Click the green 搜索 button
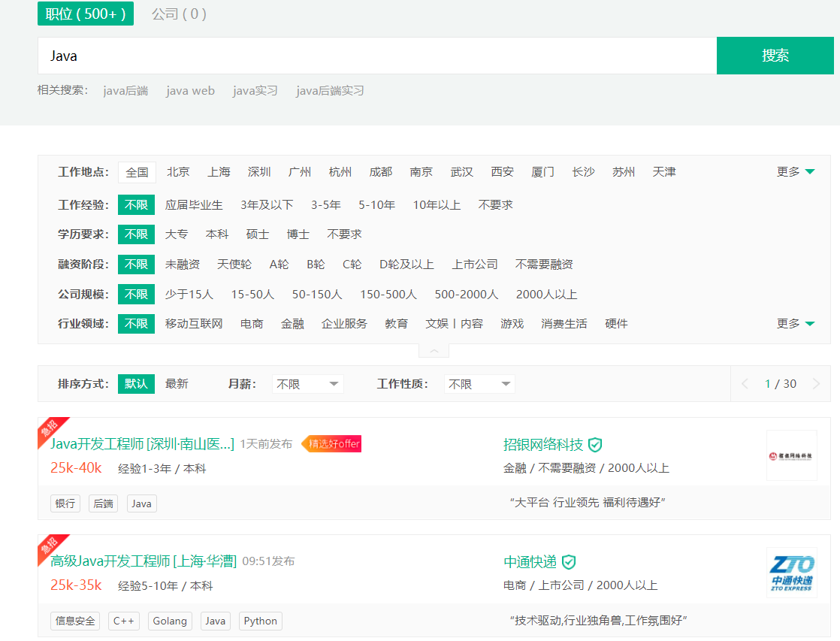Image resolution: width=840 pixels, height=641 pixels. (775, 56)
